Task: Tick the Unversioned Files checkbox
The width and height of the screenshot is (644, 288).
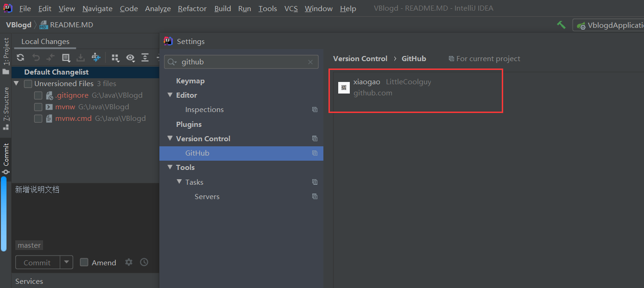Action: (x=28, y=84)
